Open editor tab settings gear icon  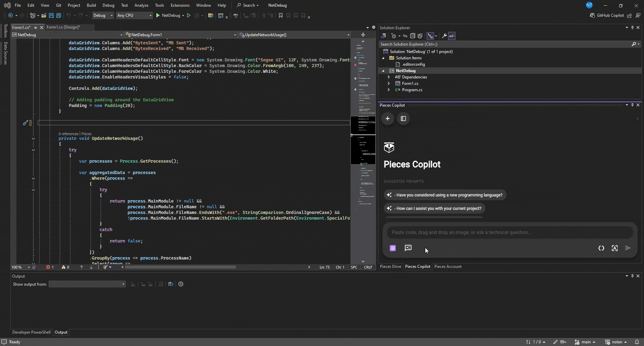point(373,27)
